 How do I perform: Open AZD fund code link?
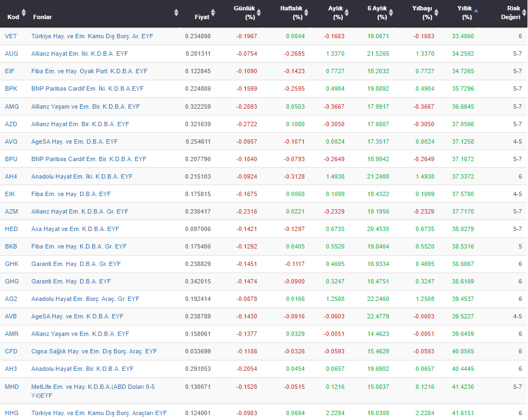pos(11,124)
